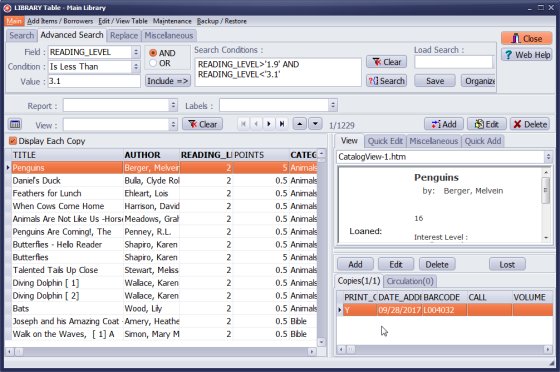Toggle Display Each Copy checkbox
This screenshot has height=372, width=560.
[13, 141]
